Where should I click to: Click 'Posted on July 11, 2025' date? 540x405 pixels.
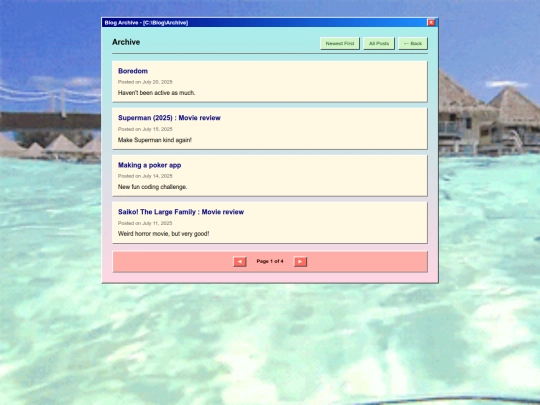tap(145, 223)
